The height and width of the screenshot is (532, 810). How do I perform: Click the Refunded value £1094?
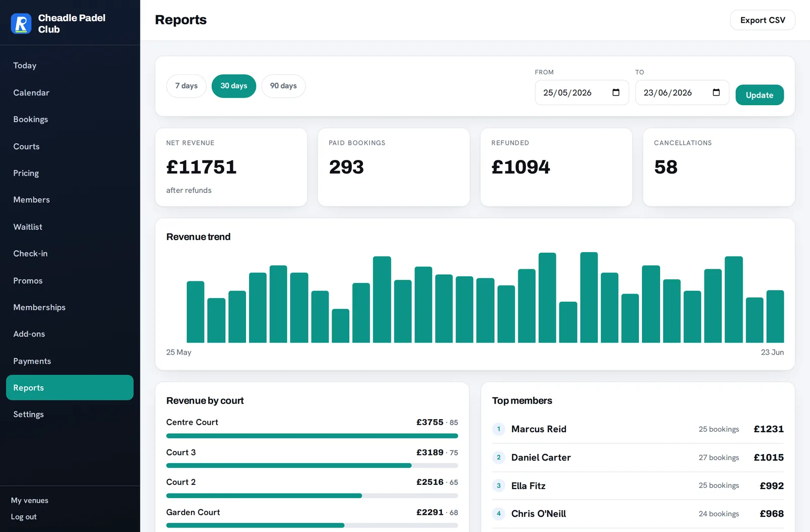[x=520, y=167]
